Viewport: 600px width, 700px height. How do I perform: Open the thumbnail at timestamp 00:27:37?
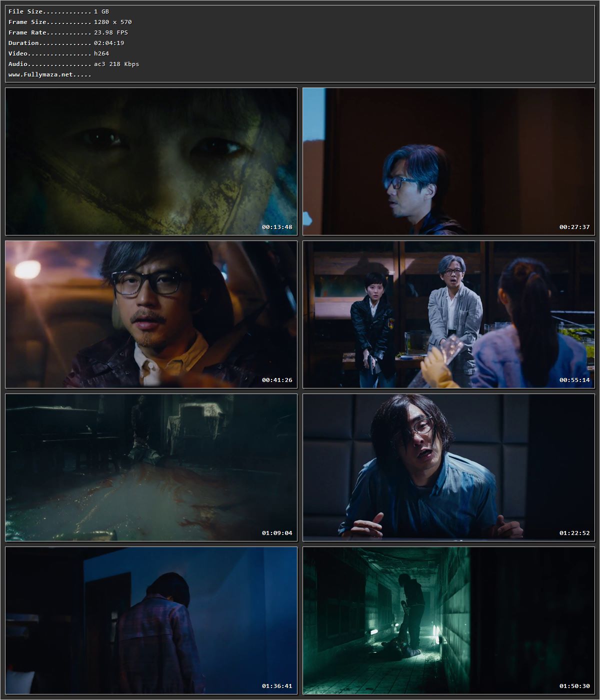coord(448,161)
